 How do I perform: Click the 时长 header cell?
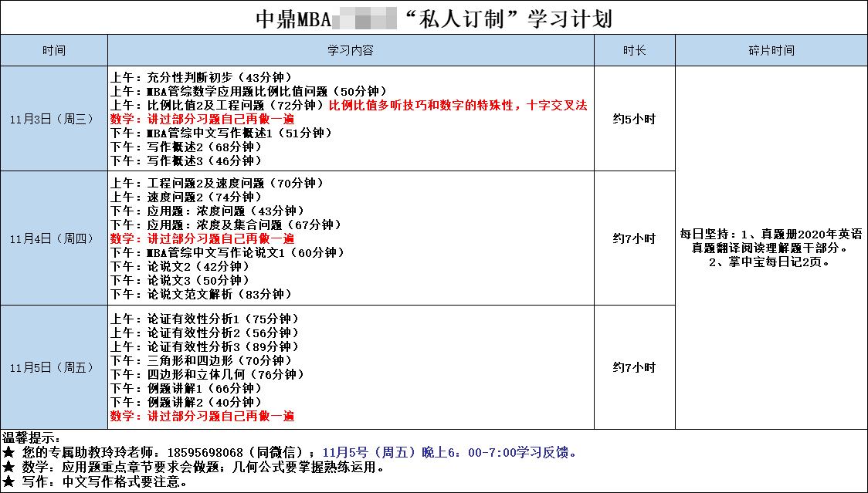(x=634, y=51)
